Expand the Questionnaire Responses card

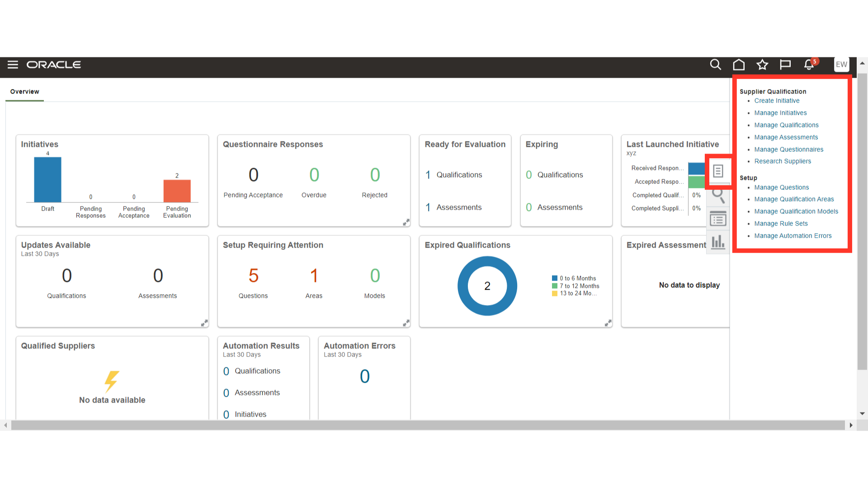[x=406, y=222]
